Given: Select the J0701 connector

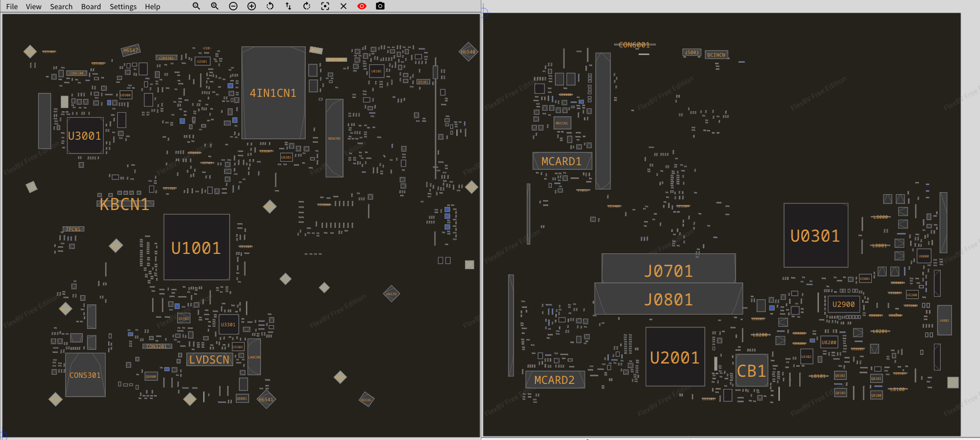Looking at the screenshot, I should coord(669,269).
